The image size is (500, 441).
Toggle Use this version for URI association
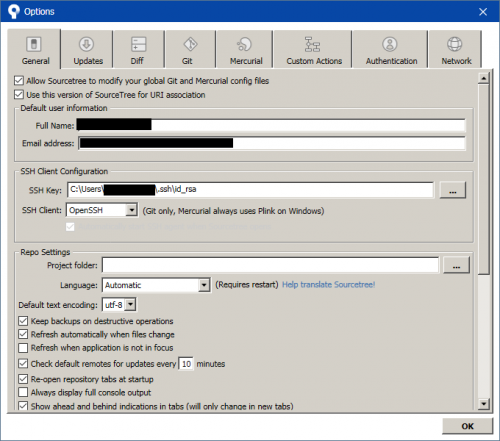pos(19,95)
